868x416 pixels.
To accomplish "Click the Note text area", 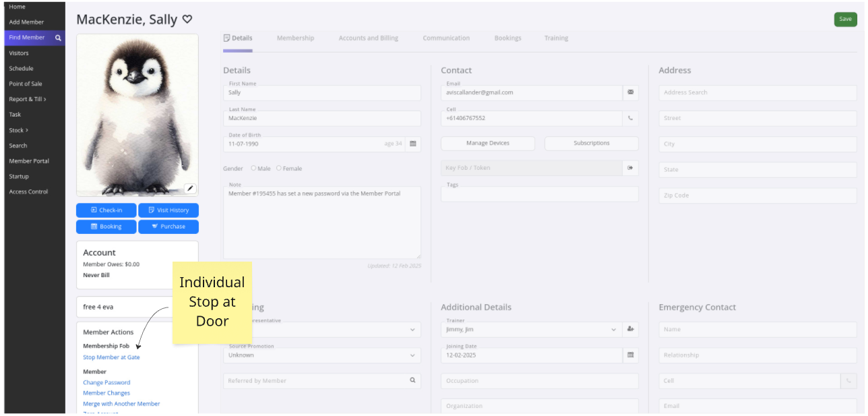I will pyautogui.click(x=322, y=222).
